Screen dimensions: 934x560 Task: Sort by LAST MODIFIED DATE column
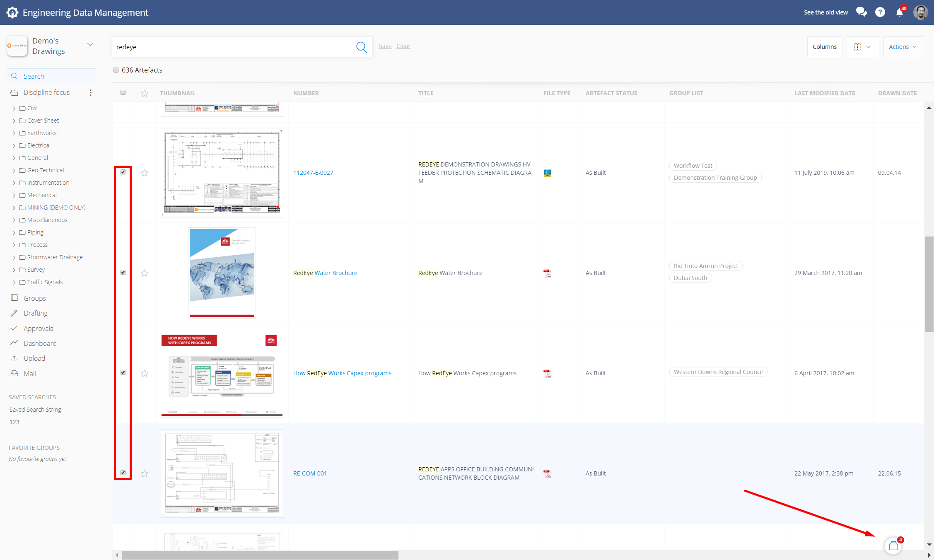(x=825, y=93)
